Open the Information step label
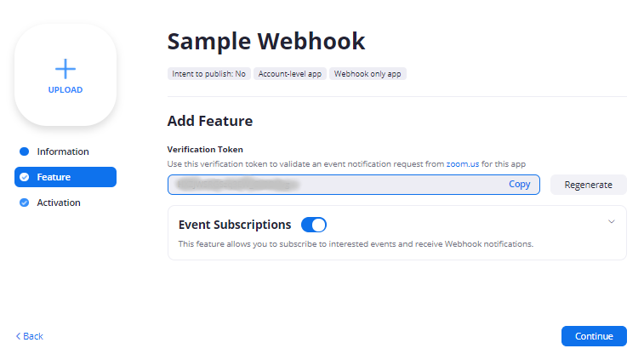Screen dimensions: 644x354 pyautogui.click(x=63, y=151)
